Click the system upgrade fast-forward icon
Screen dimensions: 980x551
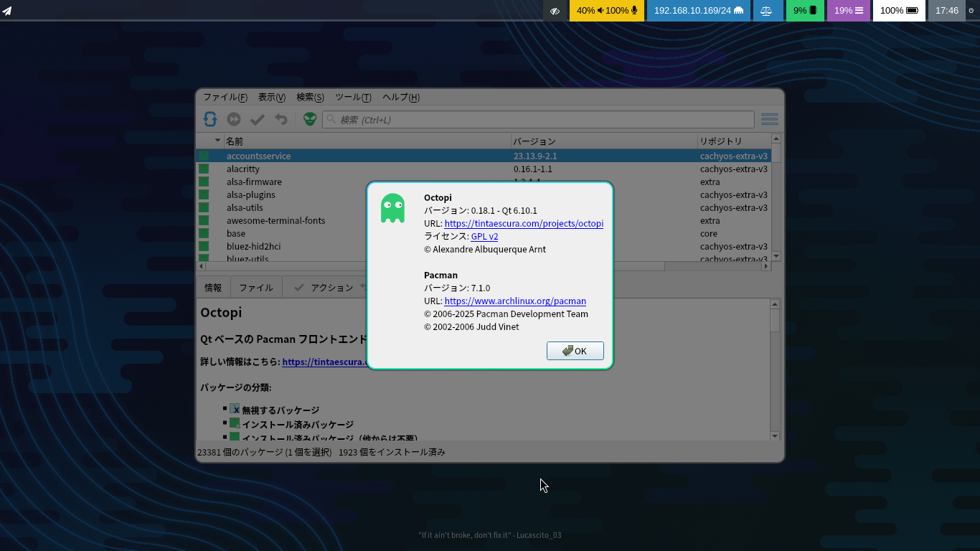tap(234, 119)
